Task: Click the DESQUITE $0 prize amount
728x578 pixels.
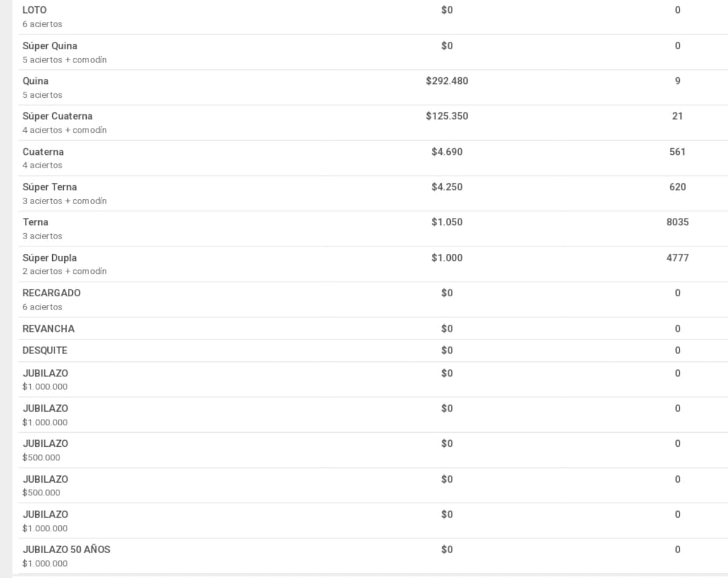Action: [447, 350]
